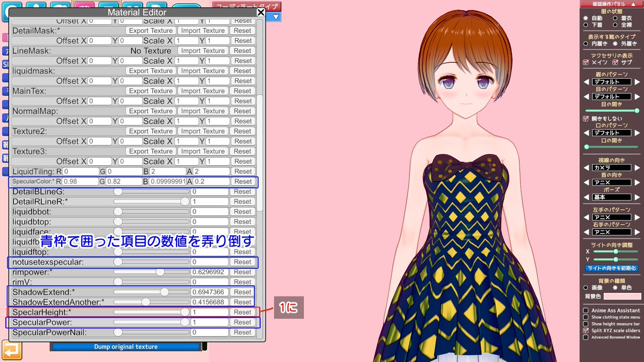Export Texture for Texture3

click(150, 151)
